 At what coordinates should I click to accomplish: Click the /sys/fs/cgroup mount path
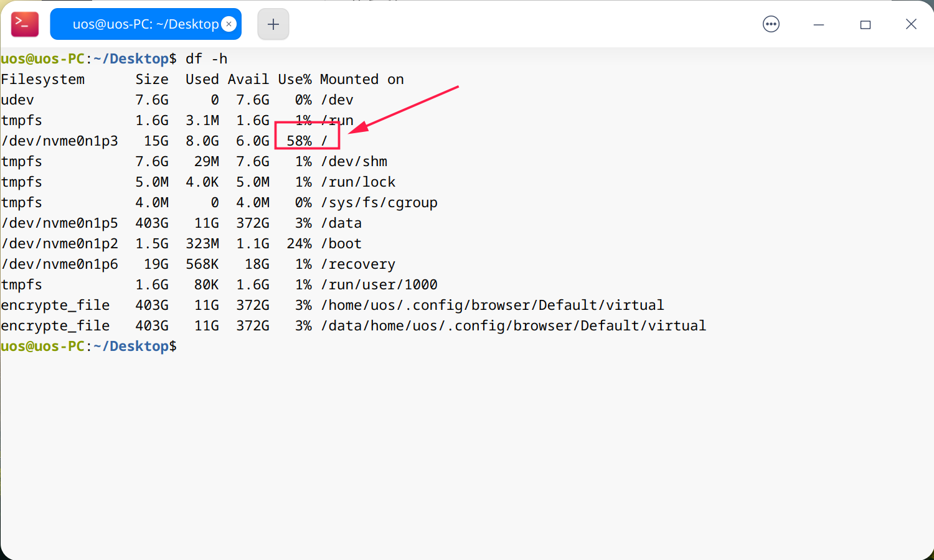(379, 203)
